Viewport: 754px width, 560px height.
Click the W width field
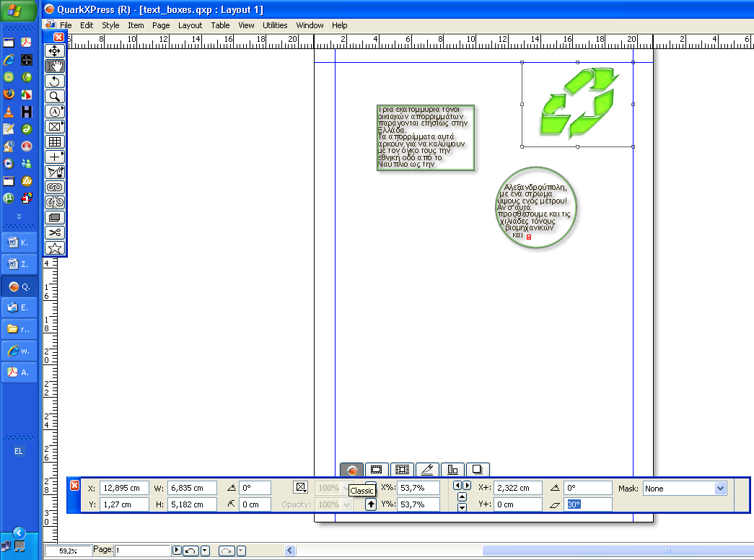point(192,488)
